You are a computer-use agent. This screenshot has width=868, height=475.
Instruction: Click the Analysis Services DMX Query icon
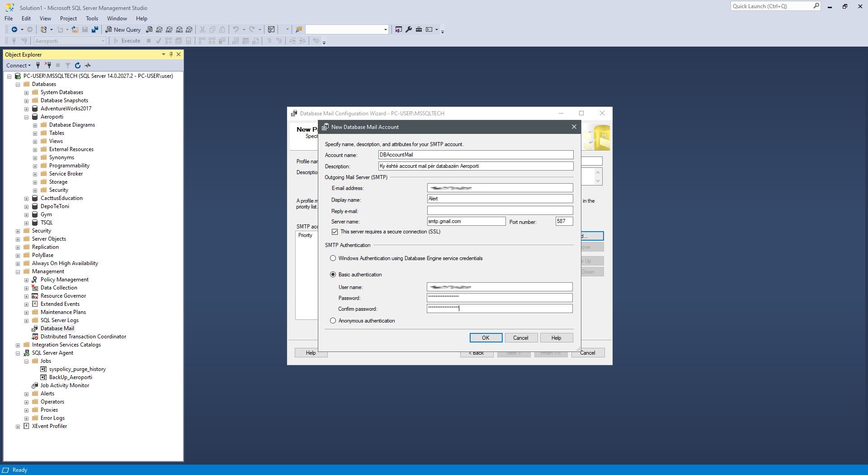[169, 29]
